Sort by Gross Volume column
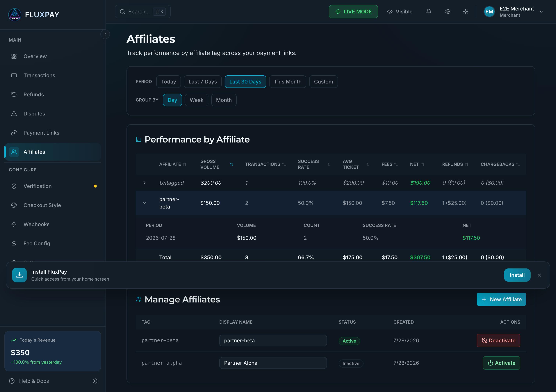 tap(216, 164)
